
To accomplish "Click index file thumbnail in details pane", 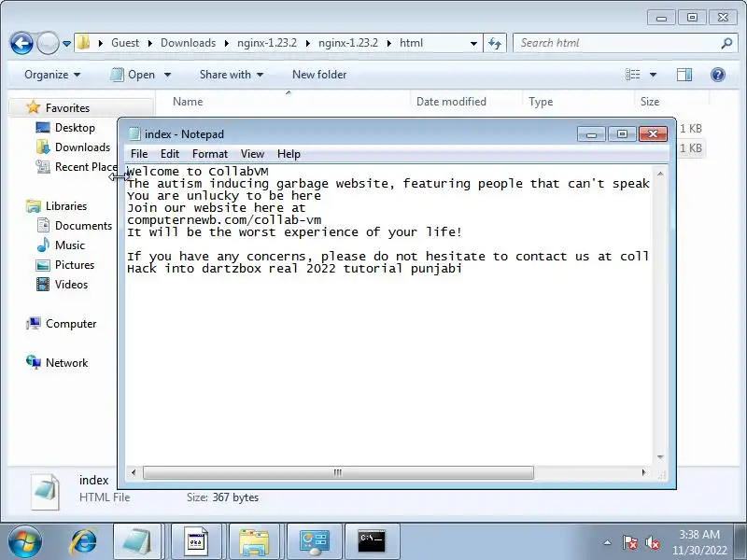I will [x=46, y=492].
